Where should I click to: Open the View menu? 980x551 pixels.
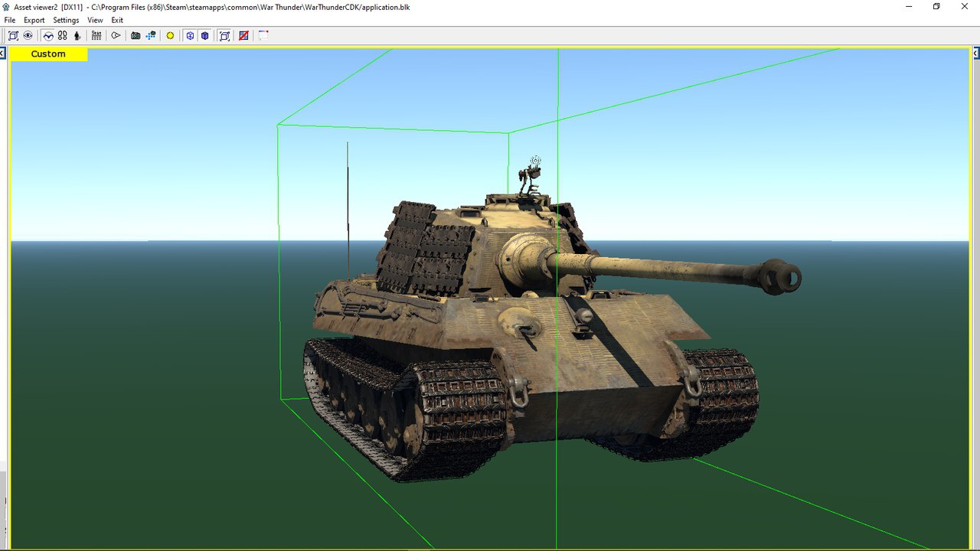click(95, 20)
